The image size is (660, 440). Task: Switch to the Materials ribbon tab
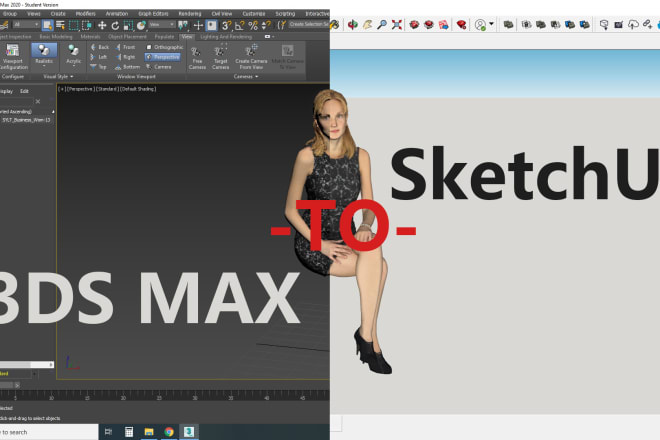90,37
